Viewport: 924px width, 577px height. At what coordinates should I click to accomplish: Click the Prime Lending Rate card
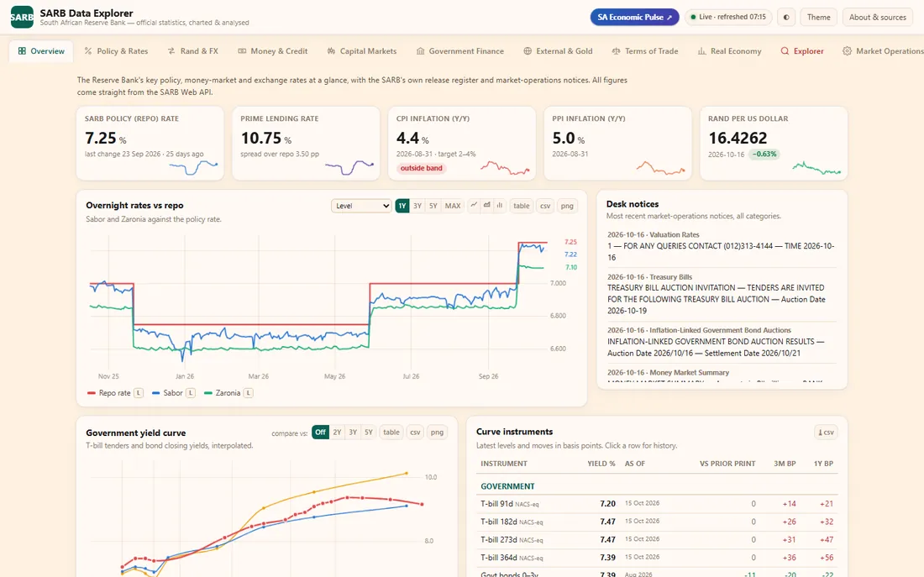click(306, 144)
